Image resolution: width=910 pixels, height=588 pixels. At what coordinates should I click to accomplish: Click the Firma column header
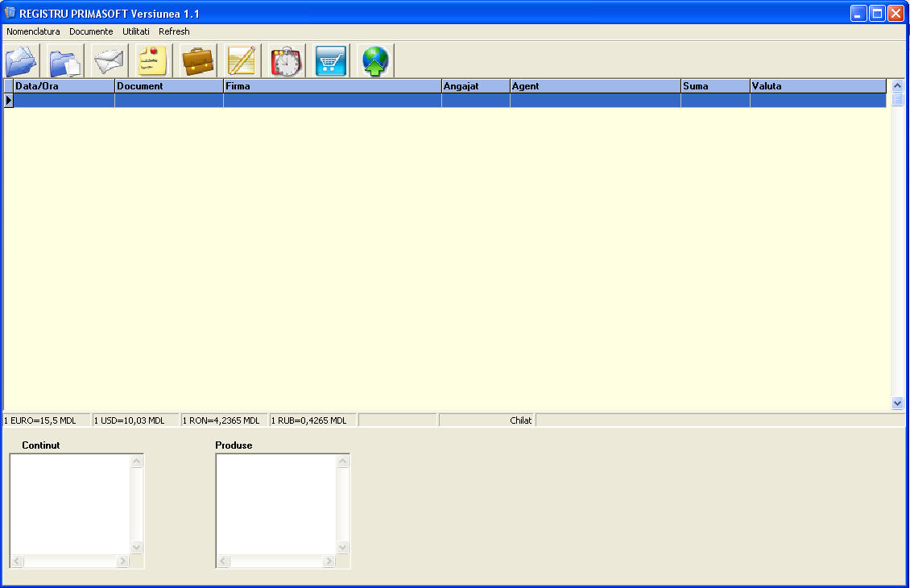[332, 86]
